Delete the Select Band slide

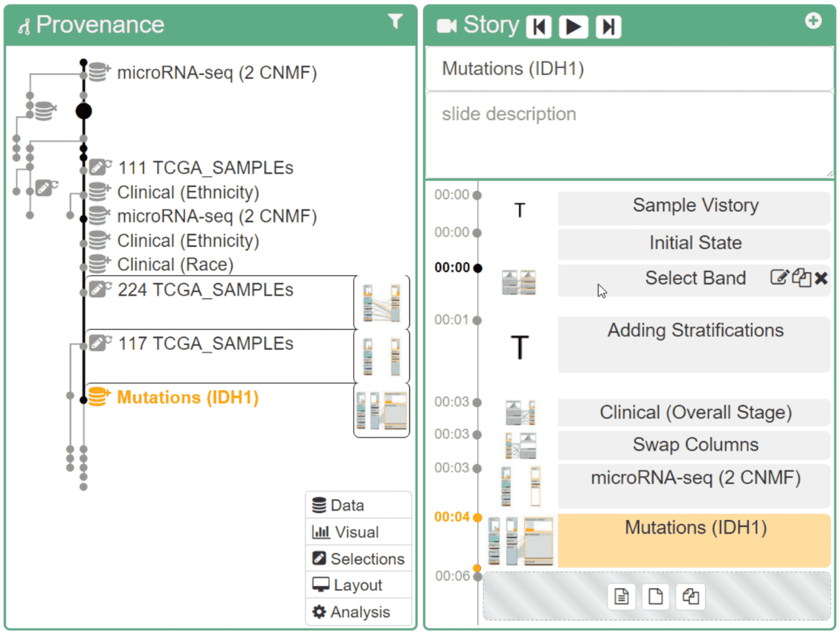[821, 278]
